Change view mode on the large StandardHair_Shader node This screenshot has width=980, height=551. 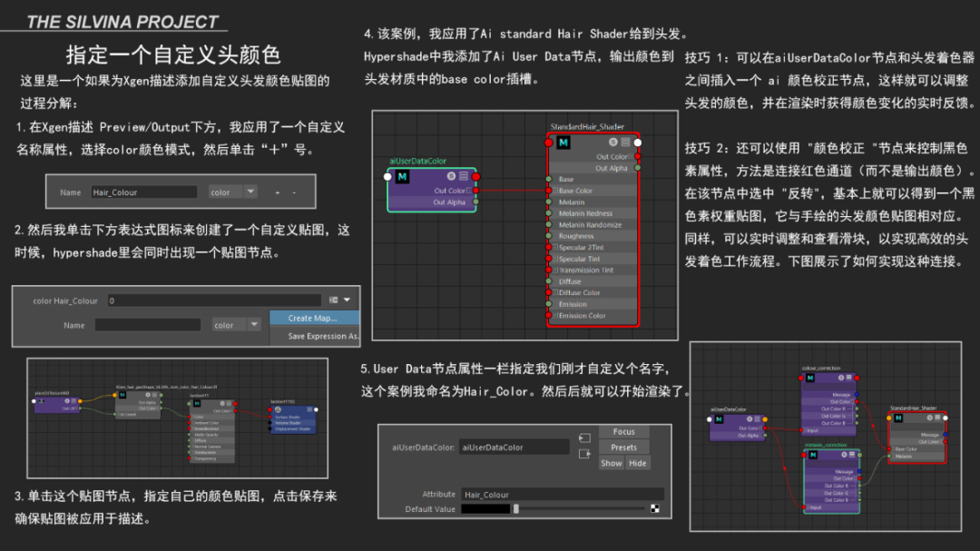point(625,142)
